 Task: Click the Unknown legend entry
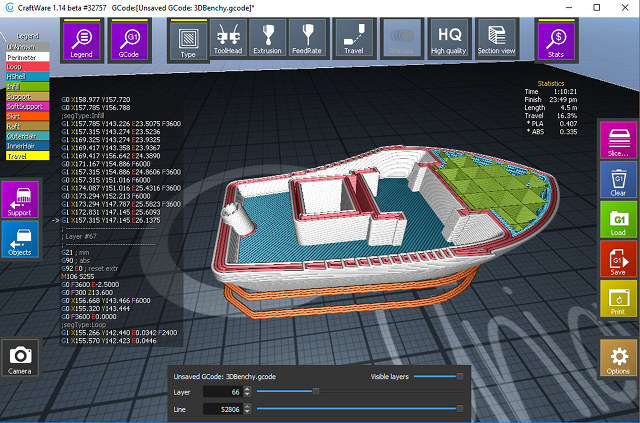point(28,47)
